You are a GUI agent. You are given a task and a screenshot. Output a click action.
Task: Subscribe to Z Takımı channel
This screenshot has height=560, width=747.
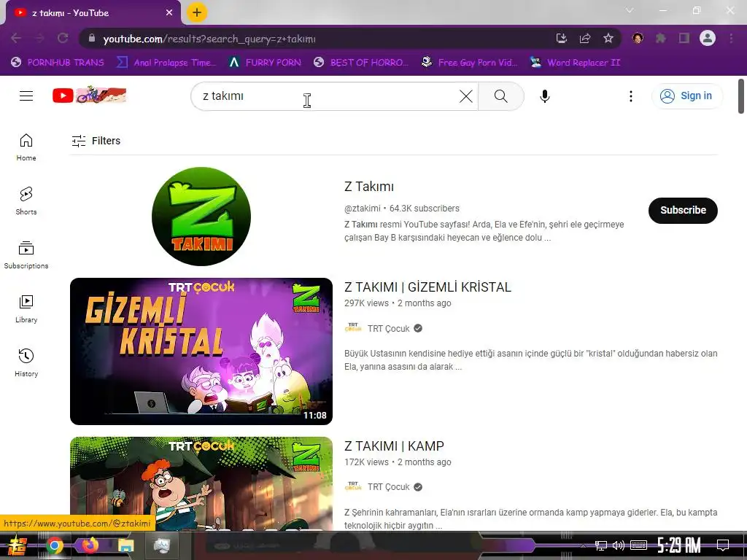pos(683,210)
